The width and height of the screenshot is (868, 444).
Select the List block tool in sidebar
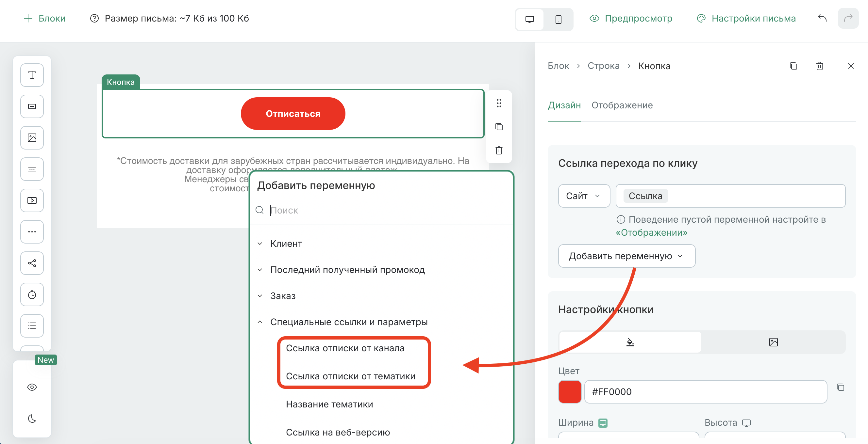(32, 326)
